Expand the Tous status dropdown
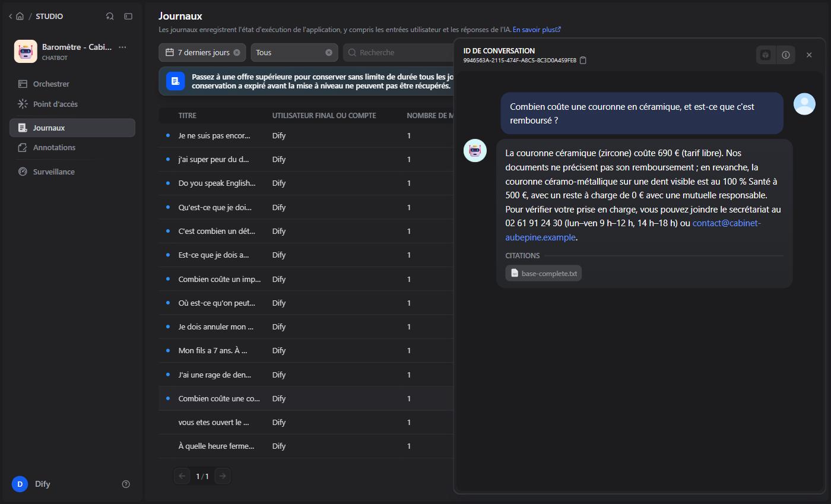Screen dimensions: 831x504 coord(289,52)
